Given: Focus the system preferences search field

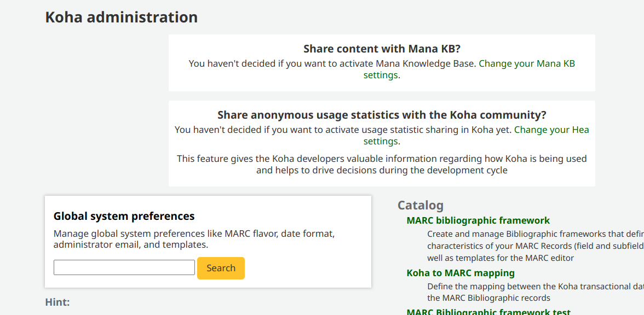Looking at the screenshot, I should 124,268.
